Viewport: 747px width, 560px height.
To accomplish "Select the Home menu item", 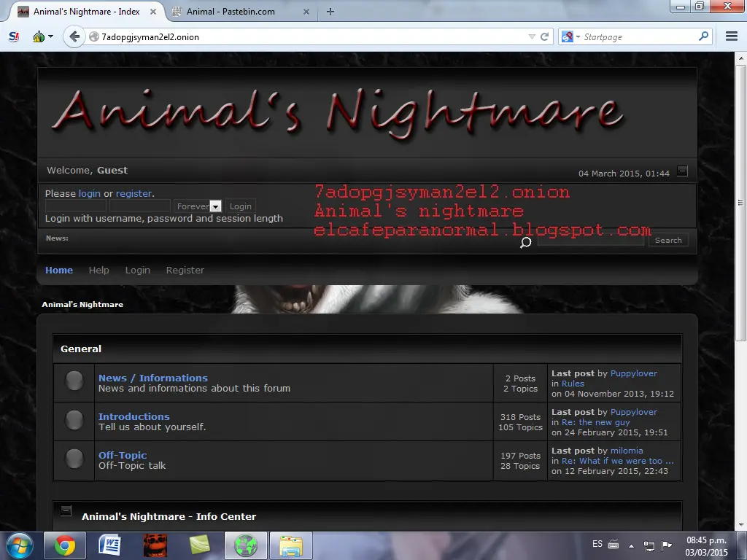I will [x=59, y=270].
